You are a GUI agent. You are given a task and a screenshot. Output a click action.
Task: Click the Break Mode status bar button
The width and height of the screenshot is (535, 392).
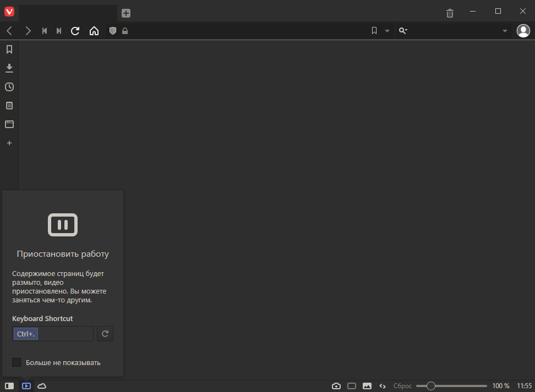pos(26,386)
